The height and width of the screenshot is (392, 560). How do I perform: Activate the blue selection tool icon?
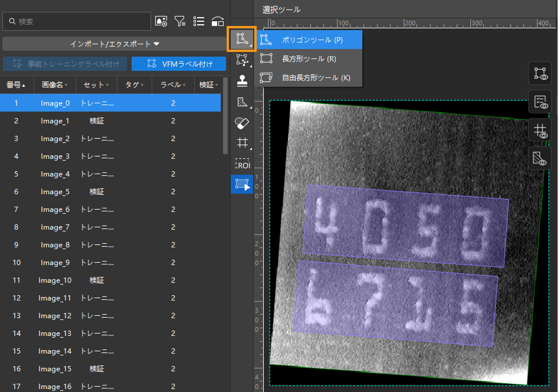tap(242, 184)
